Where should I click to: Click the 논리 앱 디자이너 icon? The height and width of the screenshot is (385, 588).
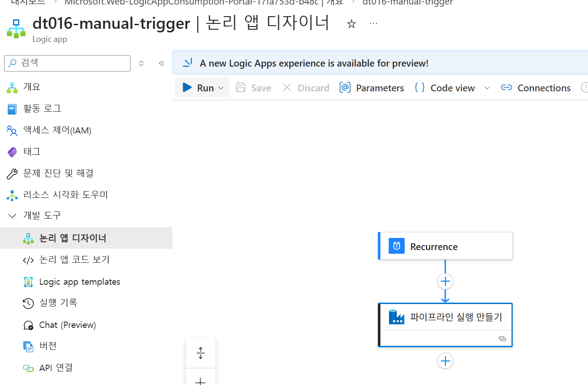point(28,238)
